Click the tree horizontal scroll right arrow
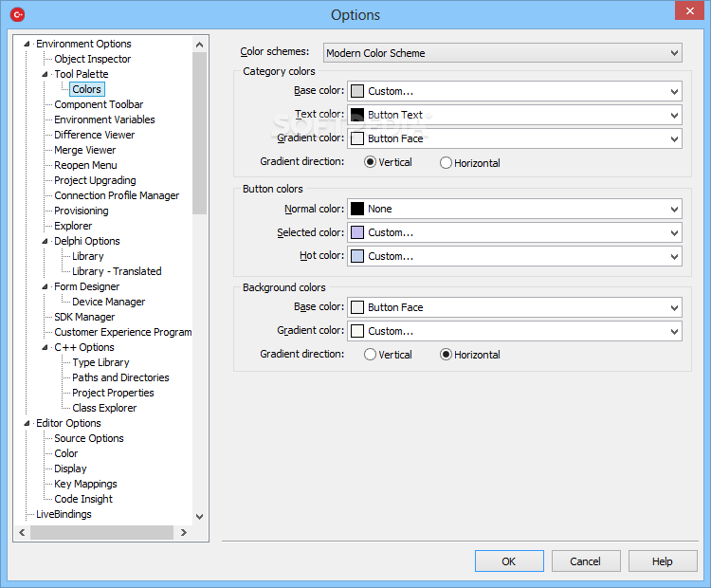This screenshot has width=711, height=588. (x=184, y=532)
